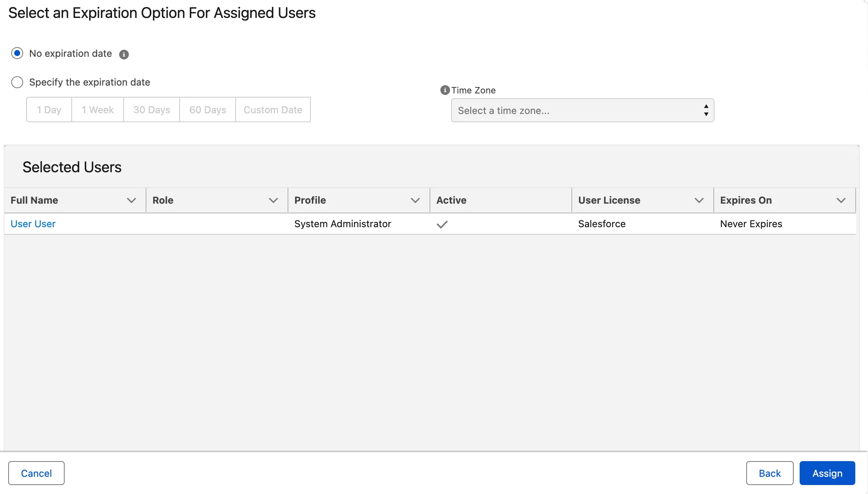Open Expires On column chevron menu

841,200
